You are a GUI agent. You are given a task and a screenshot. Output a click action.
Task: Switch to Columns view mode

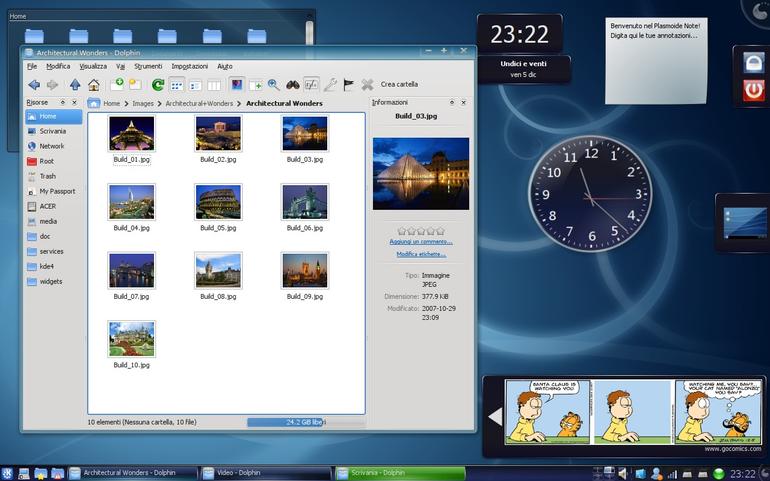tap(214, 85)
